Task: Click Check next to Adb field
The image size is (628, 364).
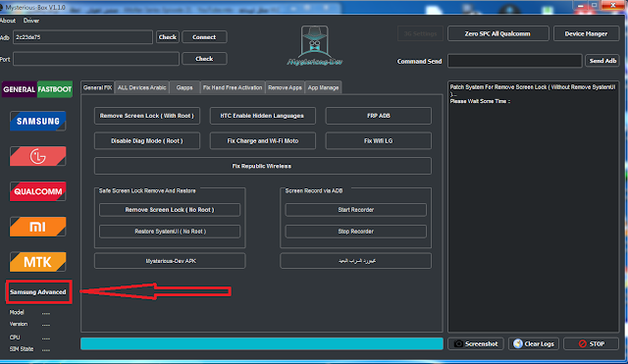Action: (168, 37)
